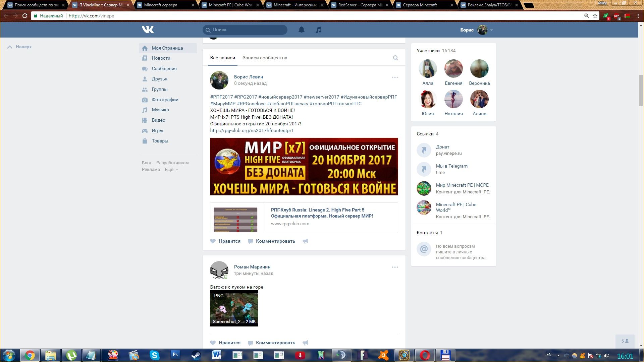Switch to the Minecraft сервера browser tab
Viewport: 644px width, 362px height.
164,5
